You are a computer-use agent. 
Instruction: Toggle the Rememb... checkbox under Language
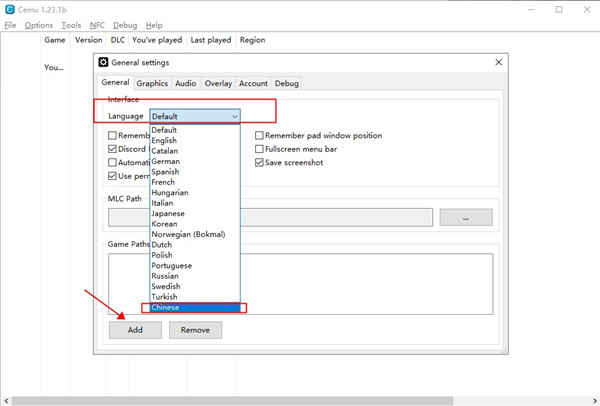[112, 135]
